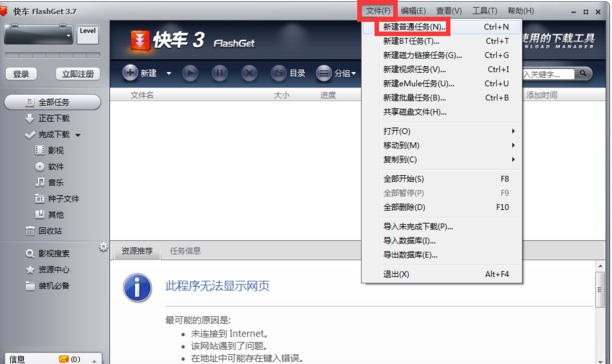Image resolution: width=612 pixels, height=364 pixels.
Task: Choose 全部开始(S) menu item
Action: tap(442, 179)
